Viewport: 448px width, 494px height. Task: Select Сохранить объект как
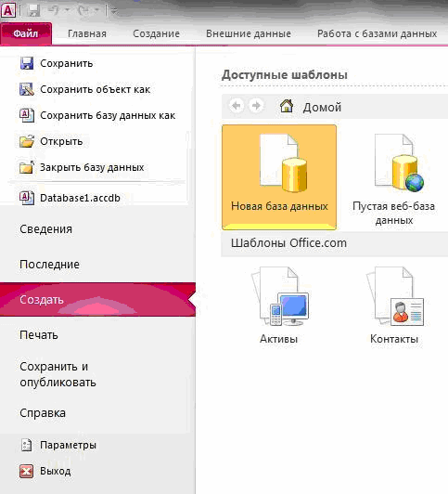[95, 89]
